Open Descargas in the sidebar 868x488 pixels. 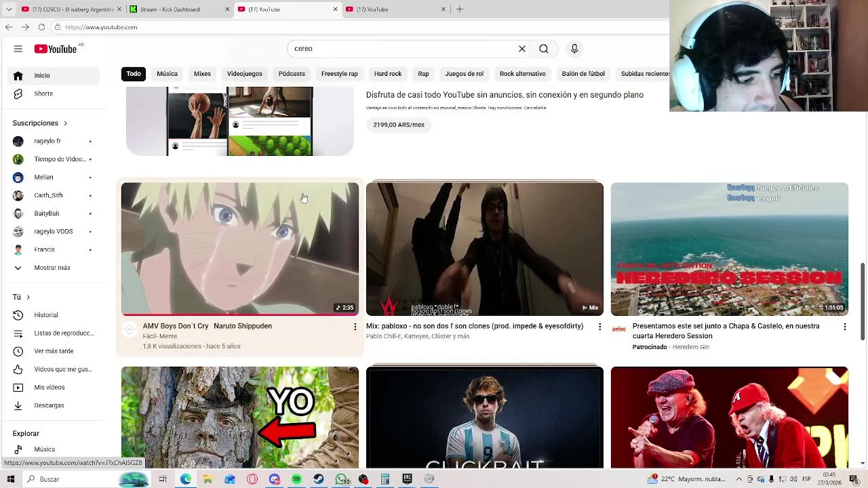coord(53,405)
